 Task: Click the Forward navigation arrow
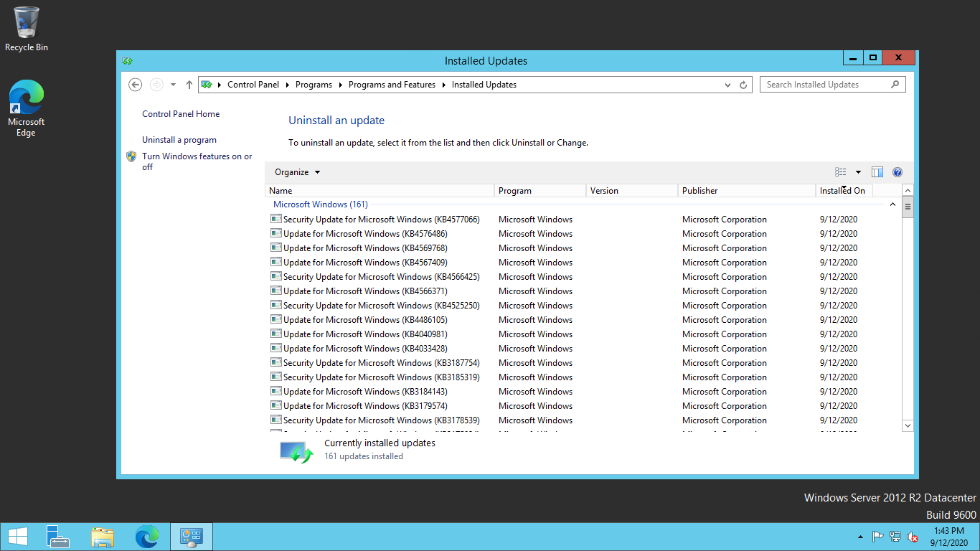[x=156, y=85]
